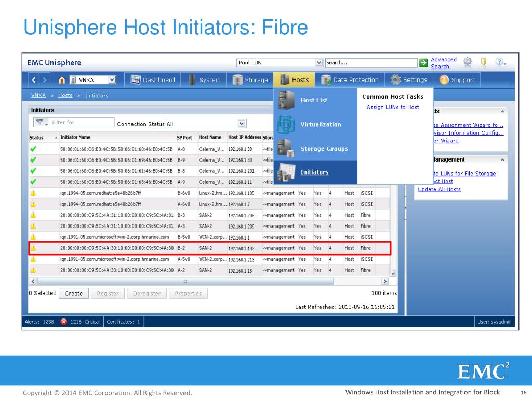Image resolution: width=532 pixels, height=399 pixels.
Task: Click warning icon for B-6v0 initiator row
Action: click(33, 193)
